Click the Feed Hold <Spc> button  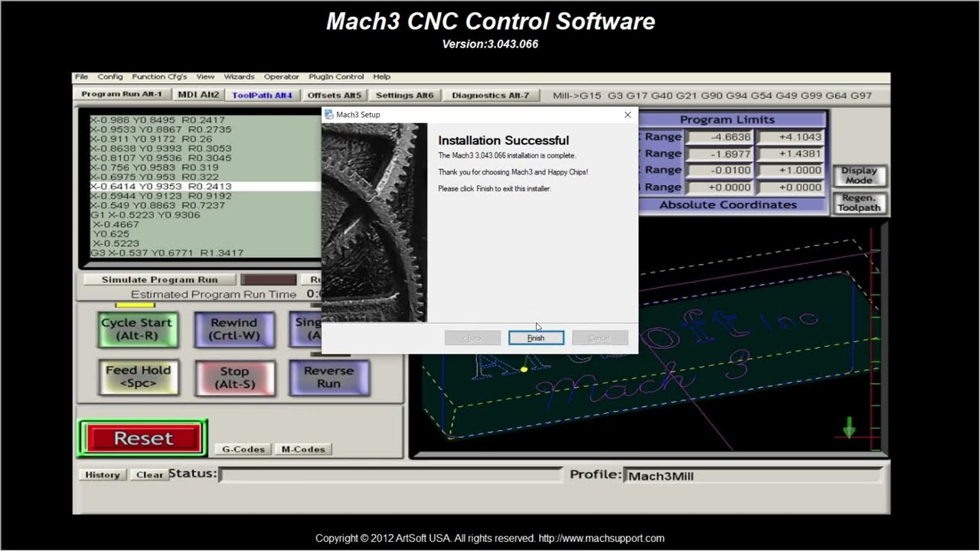point(139,377)
